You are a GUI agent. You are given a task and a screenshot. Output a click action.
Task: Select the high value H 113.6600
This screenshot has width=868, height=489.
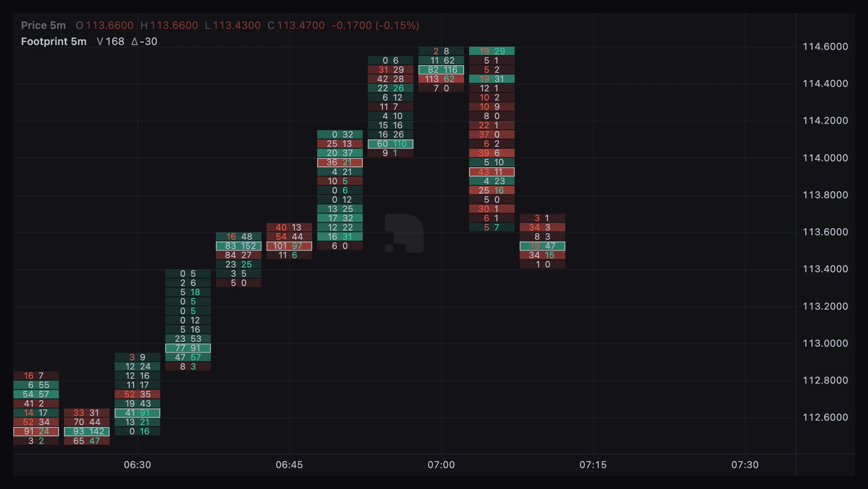169,25
